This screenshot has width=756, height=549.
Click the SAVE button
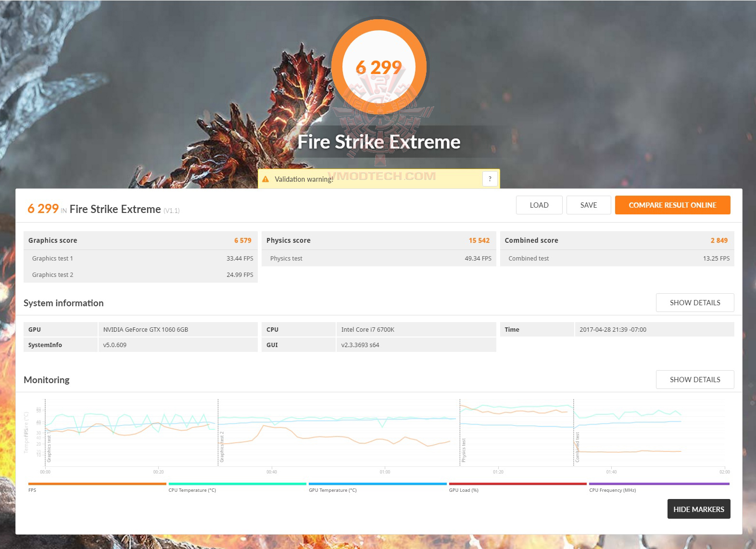click(589, 205)
